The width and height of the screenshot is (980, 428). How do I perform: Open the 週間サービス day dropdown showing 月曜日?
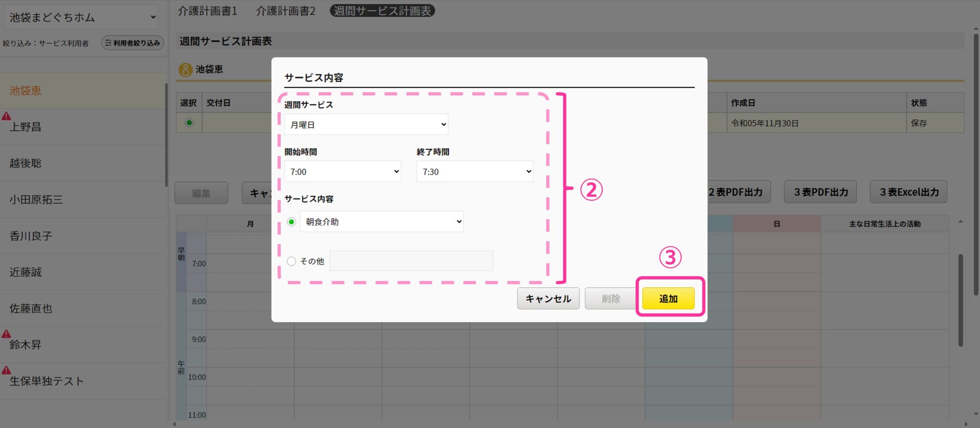366,125
